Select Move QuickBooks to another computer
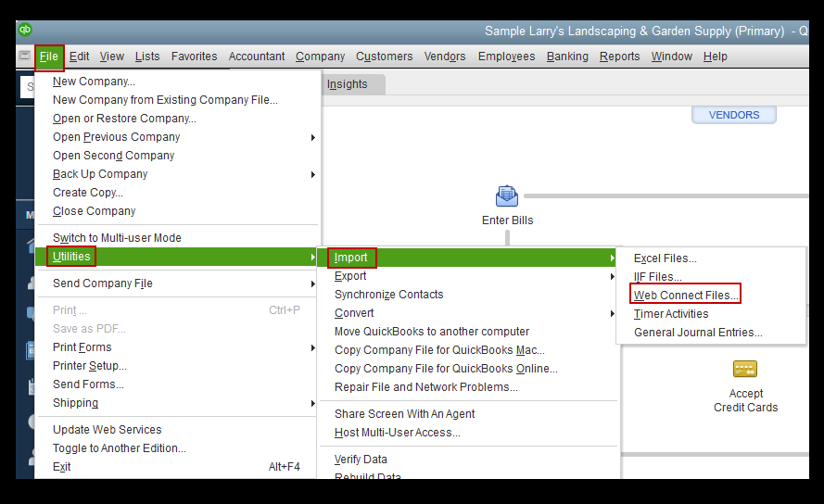The image size is (824, 504). pos(467,332)
